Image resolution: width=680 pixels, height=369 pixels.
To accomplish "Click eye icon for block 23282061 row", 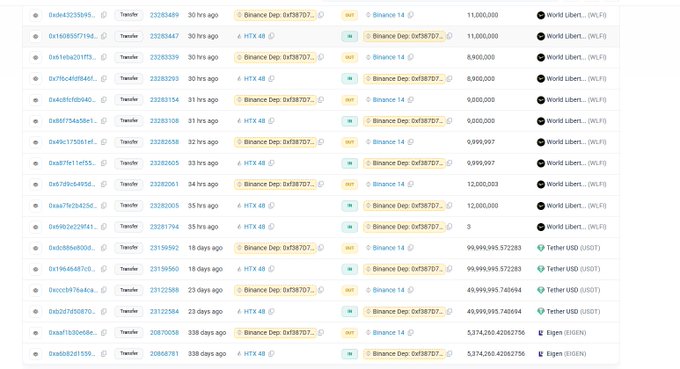I will coord(36,184).
